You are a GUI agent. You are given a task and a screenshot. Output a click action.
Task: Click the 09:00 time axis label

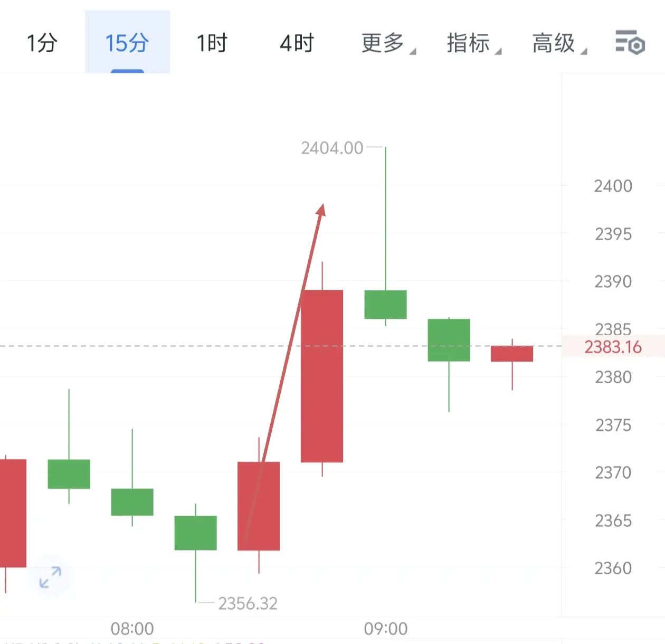point(386,629)
